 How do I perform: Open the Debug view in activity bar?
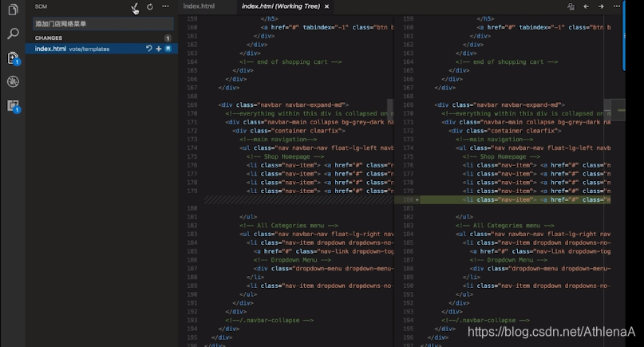point(13,81)
